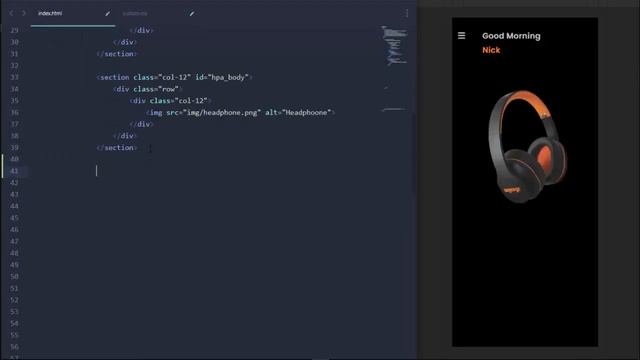
Task: Click line number 36 in the gutter
Action: (x=14, y=112)
